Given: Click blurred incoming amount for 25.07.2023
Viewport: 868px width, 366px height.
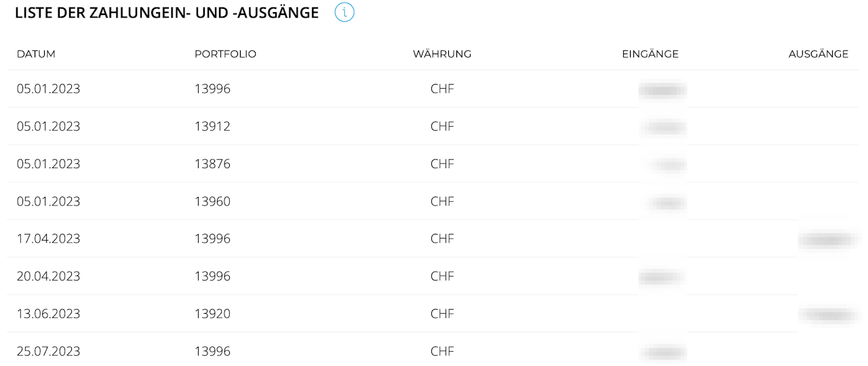Looking at the screenshot, I should 663,352.
